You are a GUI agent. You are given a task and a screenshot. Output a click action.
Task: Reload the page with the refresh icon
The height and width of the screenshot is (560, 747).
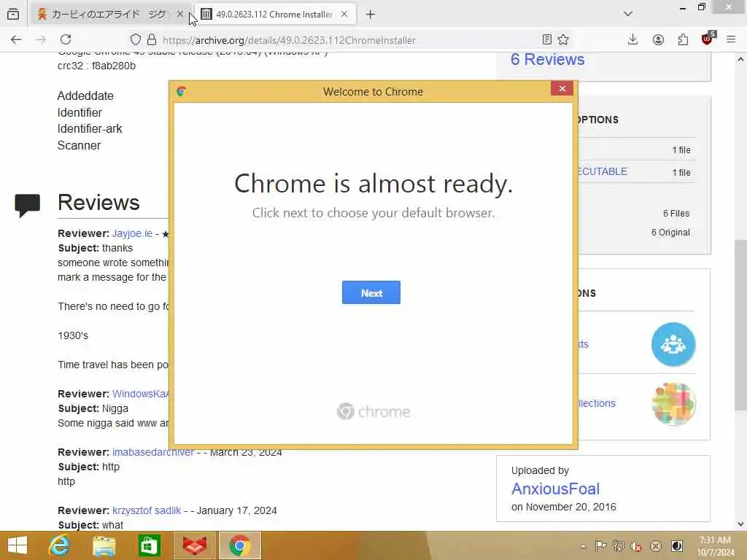[x=66, y=39]
